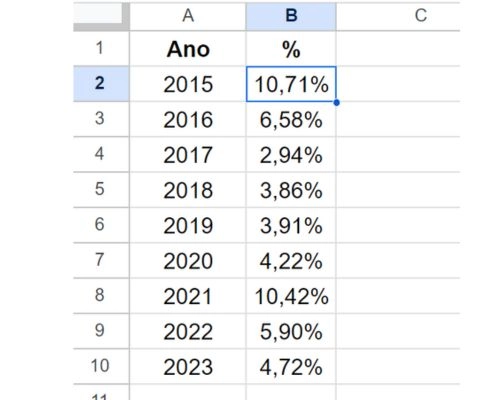This screenshot has width=500, height=400.
Task: Select row 10 header
Action: click(x=101, y=366)
